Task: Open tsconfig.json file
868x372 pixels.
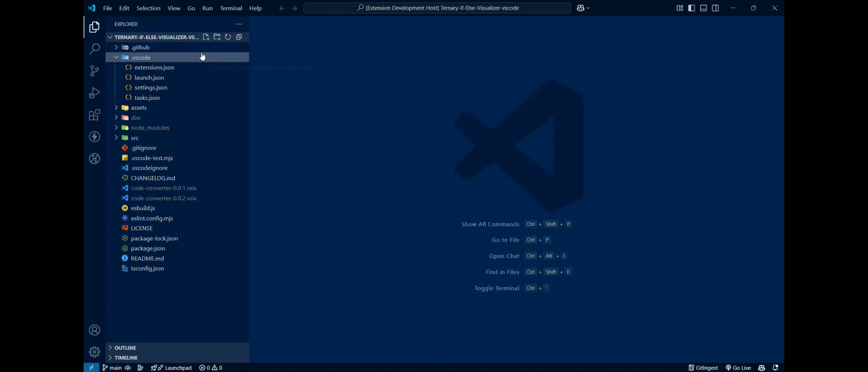Action: 177,268
